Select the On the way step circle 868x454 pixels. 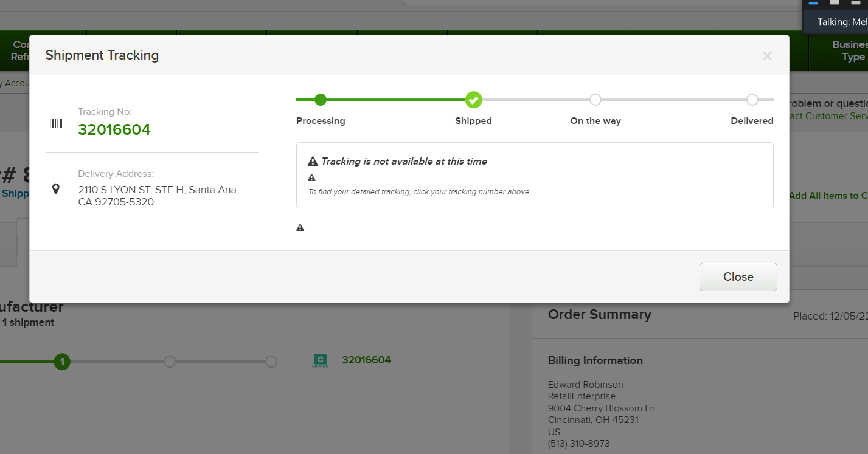coord(595,100)
